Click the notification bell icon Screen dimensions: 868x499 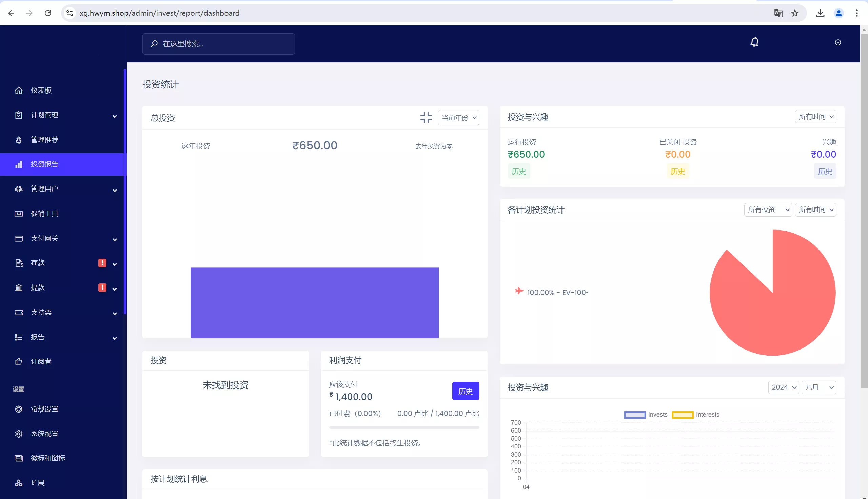pos(754,42)
